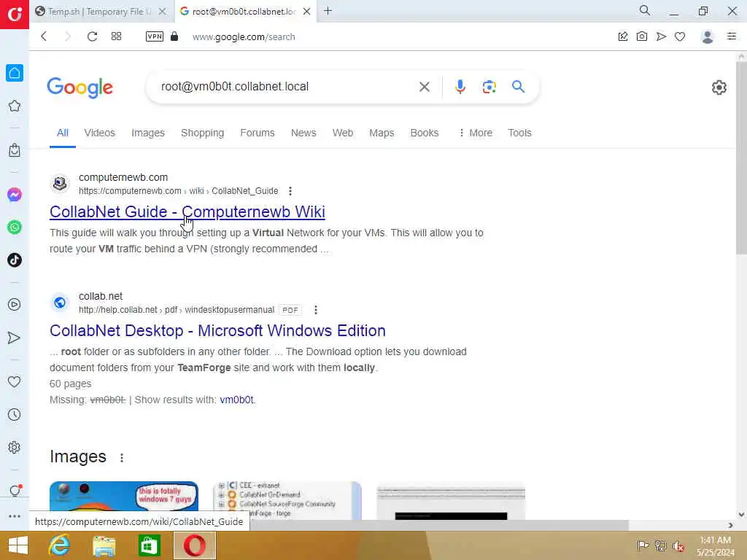Open the Opera sidebar Home icon

(x=15, y=73)
